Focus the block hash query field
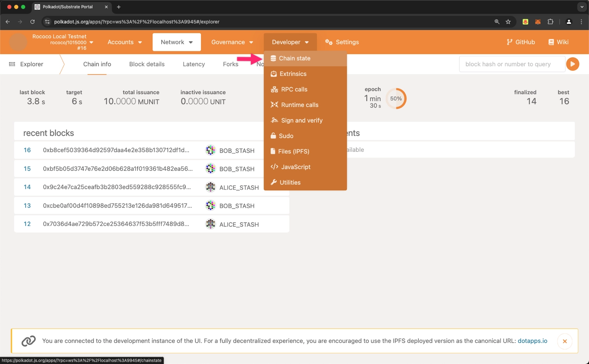 (511, 64)
